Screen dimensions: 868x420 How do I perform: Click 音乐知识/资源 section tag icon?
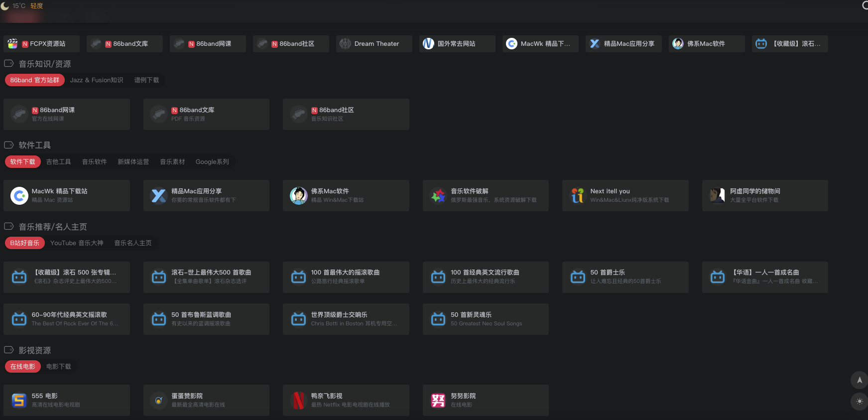coord(8,64)
